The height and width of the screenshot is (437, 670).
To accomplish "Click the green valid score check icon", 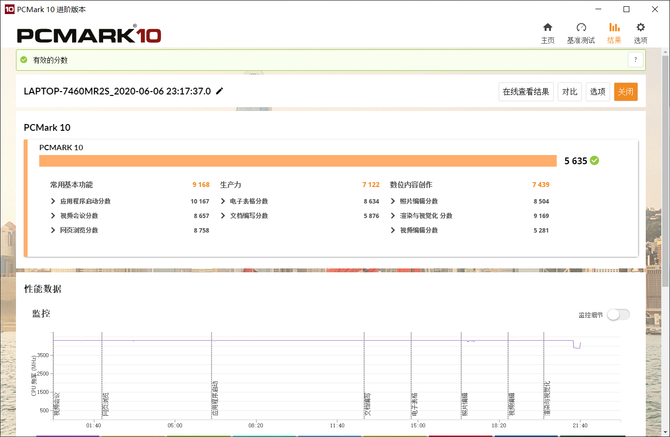I will click(25, 60).
